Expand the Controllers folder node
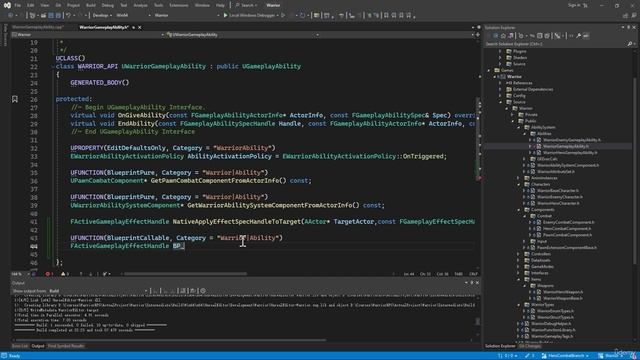The width and height of the screenshot is (640, 360). tap(519, 254)
